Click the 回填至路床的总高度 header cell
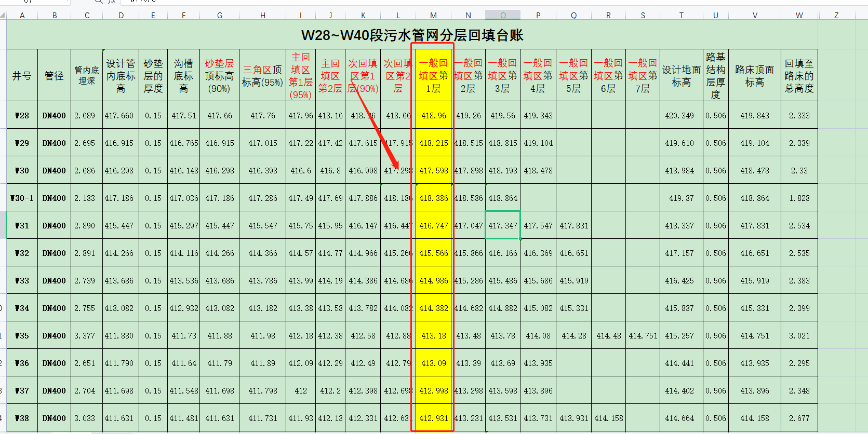This screenshot has height=434, width=868. coord(799,75)
